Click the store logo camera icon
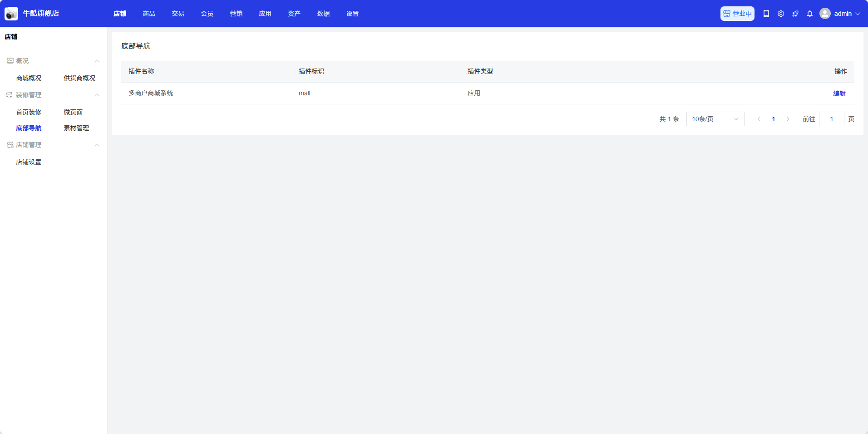 pos(11,14)
